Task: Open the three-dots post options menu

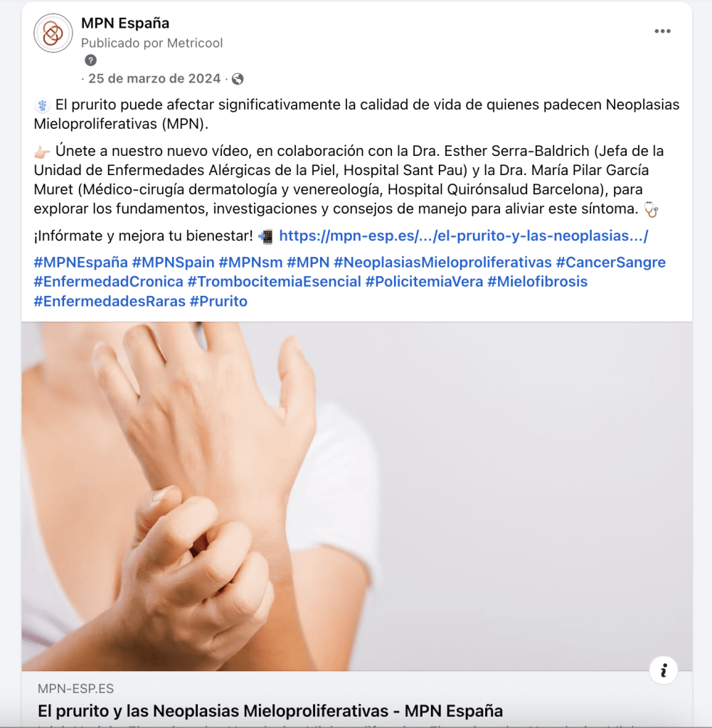Action: 662,31
